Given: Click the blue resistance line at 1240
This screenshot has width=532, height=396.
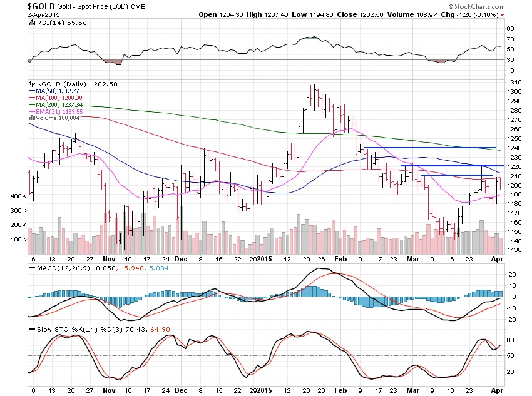Looking at the screenshot, I should 430,148.
